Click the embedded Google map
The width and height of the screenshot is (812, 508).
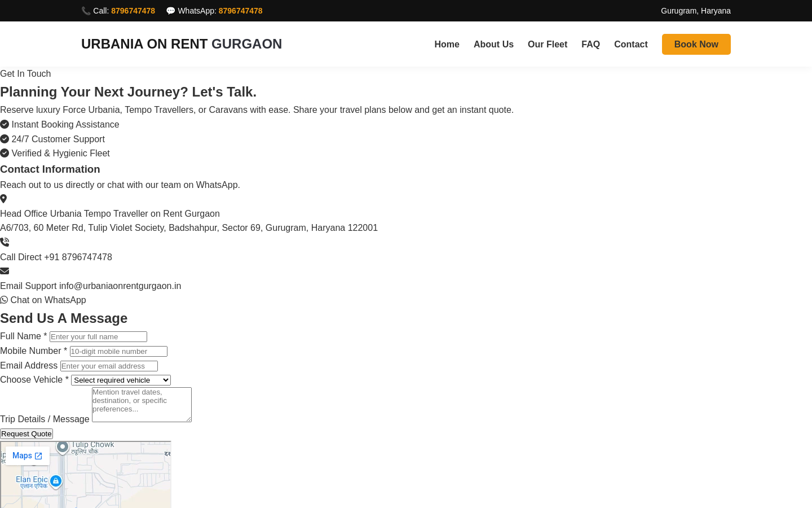tap(86, 475)
